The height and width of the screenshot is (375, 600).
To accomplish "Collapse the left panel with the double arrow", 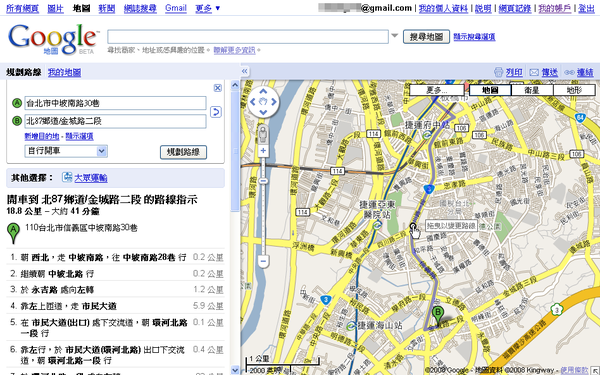I will [245, 71].
